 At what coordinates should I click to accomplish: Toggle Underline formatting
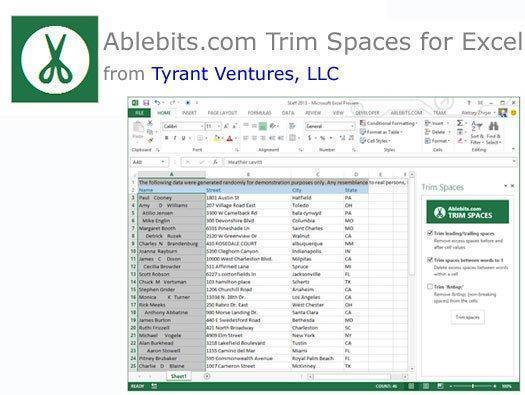coord(183,138)
